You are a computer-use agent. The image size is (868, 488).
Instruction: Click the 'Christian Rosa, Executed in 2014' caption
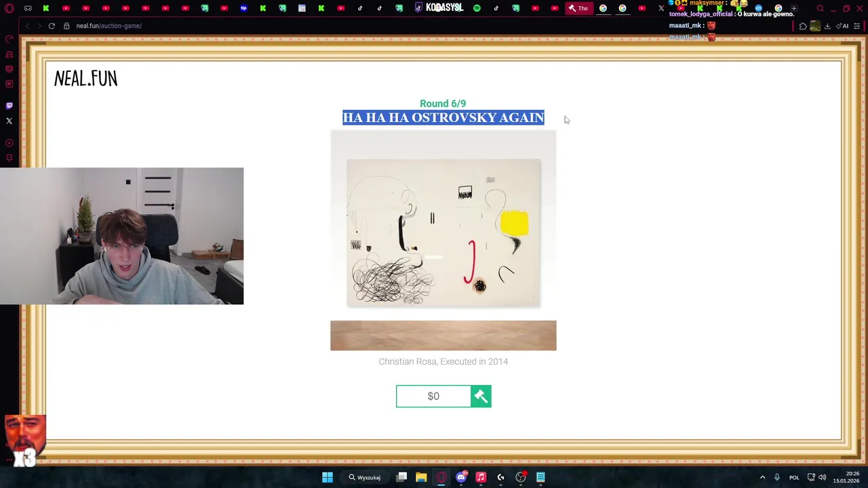[443, 362]
